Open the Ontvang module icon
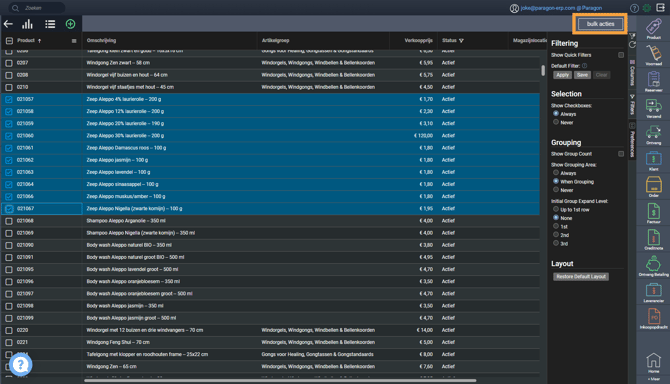The width and height of the screenshot is (670, 384). [x=653, y=132]
